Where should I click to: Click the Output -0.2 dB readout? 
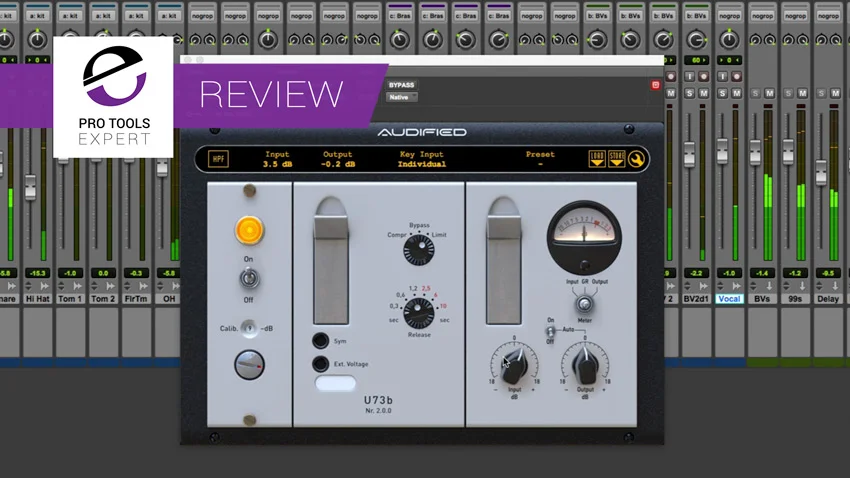[338, 164]
